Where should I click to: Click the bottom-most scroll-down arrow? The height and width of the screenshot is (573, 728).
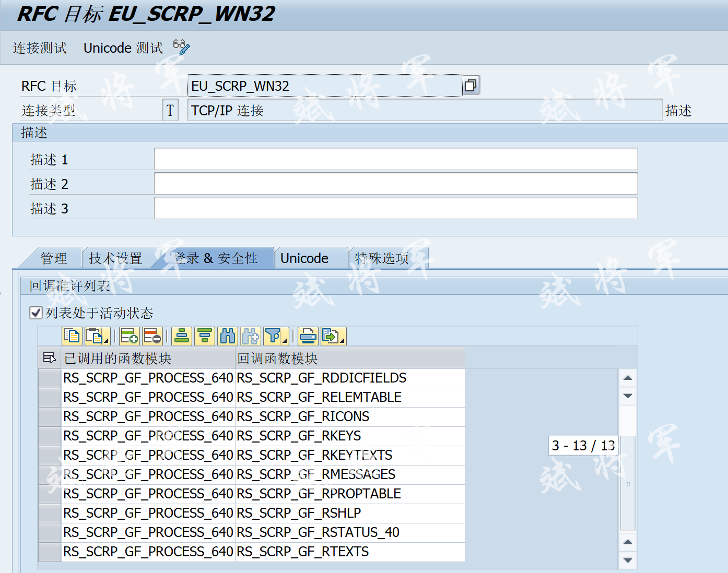pyautogui.click(x=628, y=560)
